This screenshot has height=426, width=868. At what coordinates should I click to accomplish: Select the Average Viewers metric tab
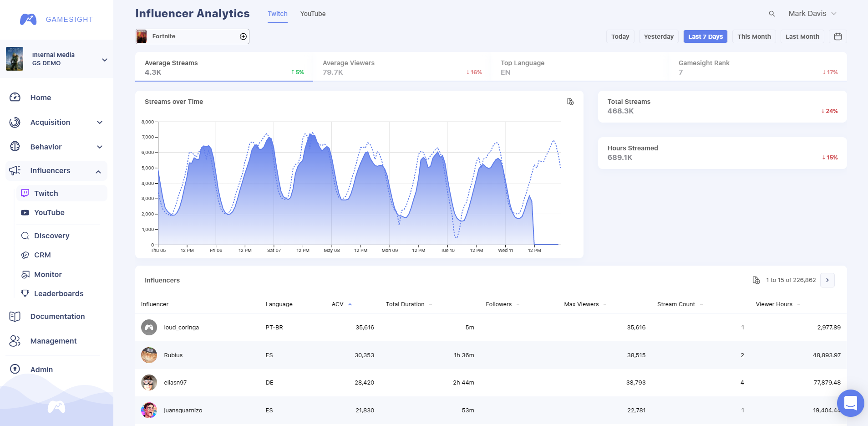402,67
